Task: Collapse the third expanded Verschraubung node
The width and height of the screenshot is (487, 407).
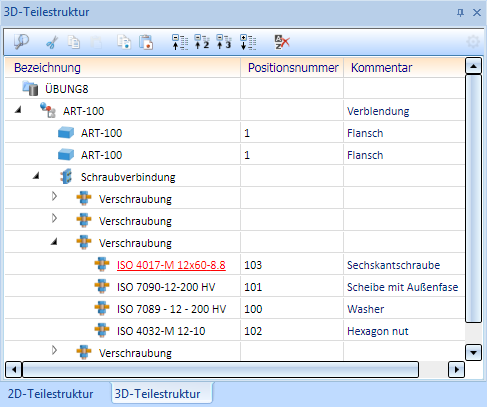Action: (x=54, y=241)
